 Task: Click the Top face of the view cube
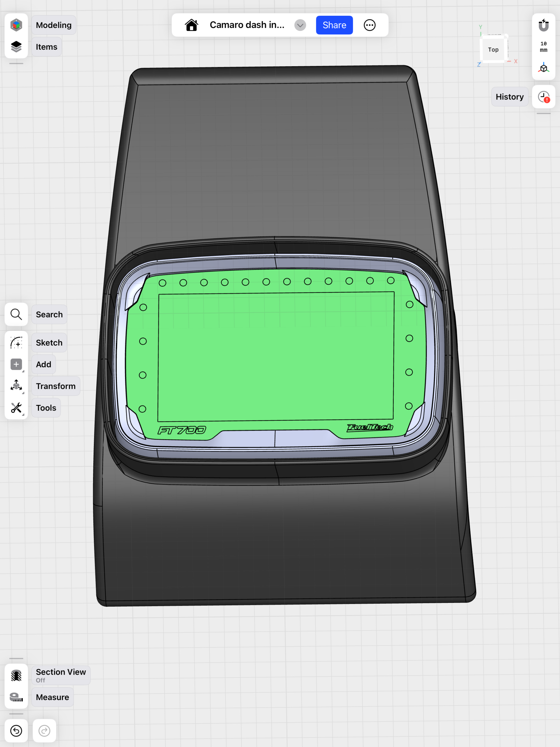click(493, 50)
